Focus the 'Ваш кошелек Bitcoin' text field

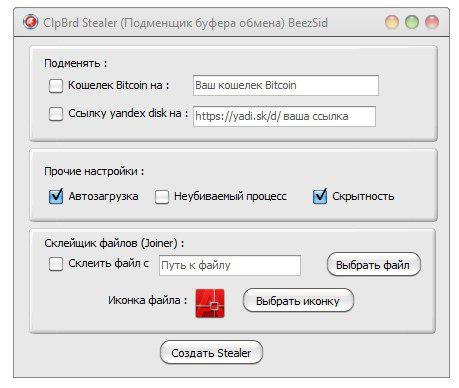coord(286,85)
